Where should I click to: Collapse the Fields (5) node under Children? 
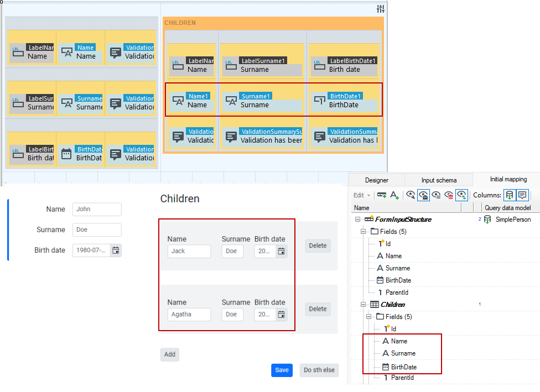pyautogui.click(x=368, y=317)
